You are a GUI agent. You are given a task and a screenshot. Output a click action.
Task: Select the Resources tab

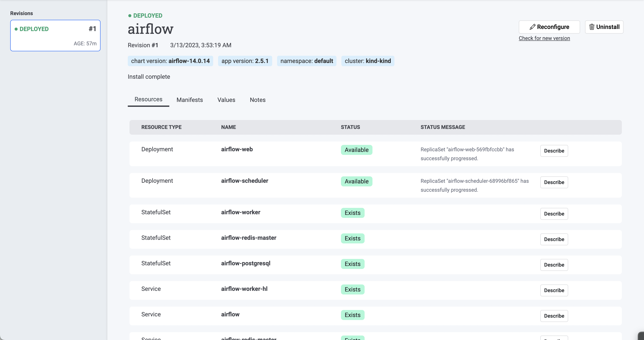pyautogui.click(x=148, y=99)
